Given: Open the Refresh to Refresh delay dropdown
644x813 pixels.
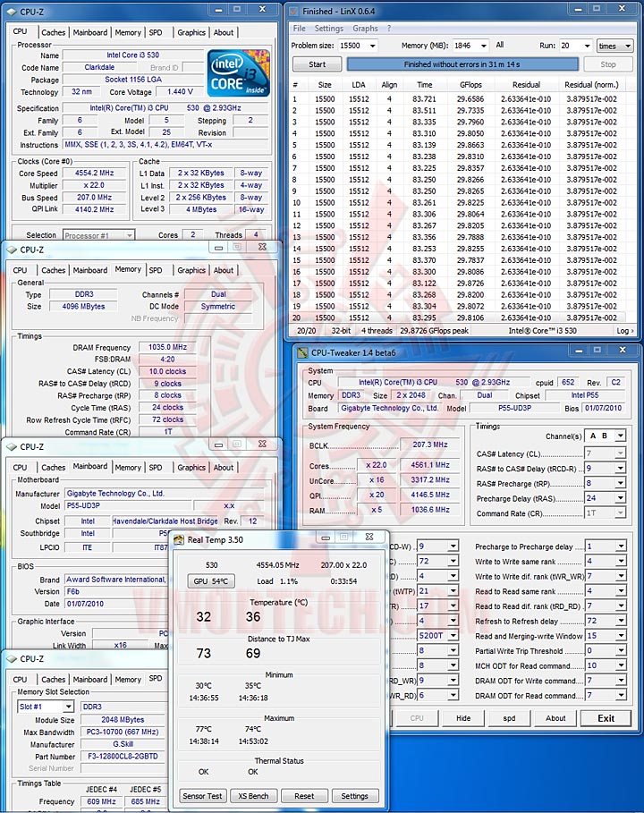Looking at the screenshot, I should 621,621.
